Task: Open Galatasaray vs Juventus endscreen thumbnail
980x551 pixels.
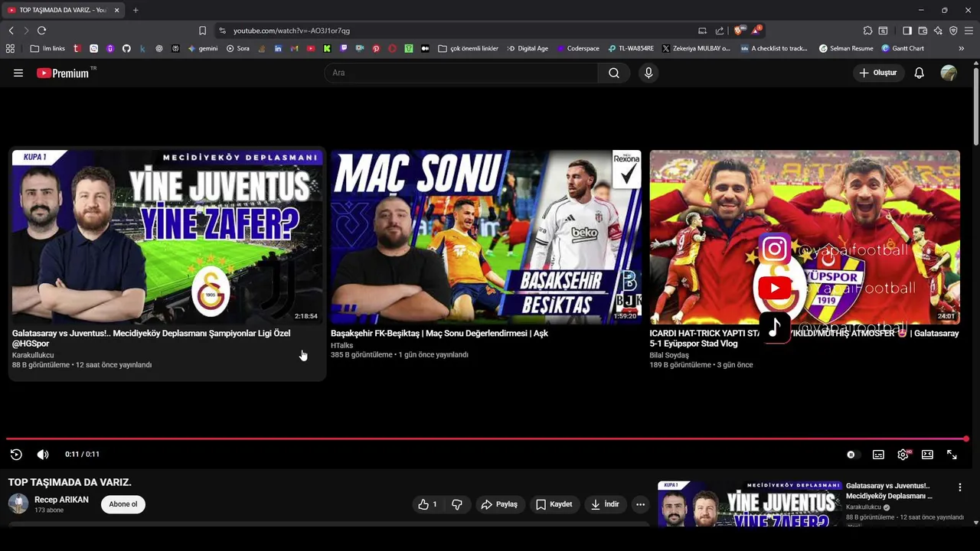Action: click(167, 236)
